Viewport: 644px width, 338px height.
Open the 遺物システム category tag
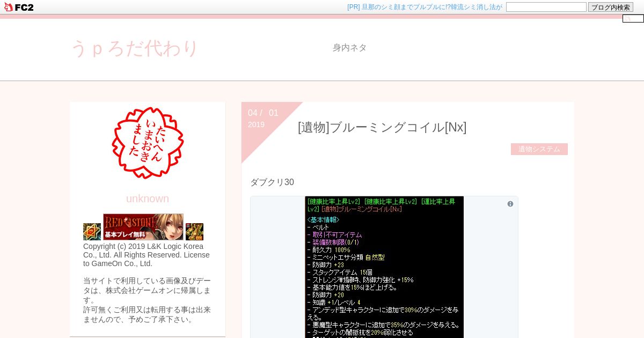(x=539, y=149)
